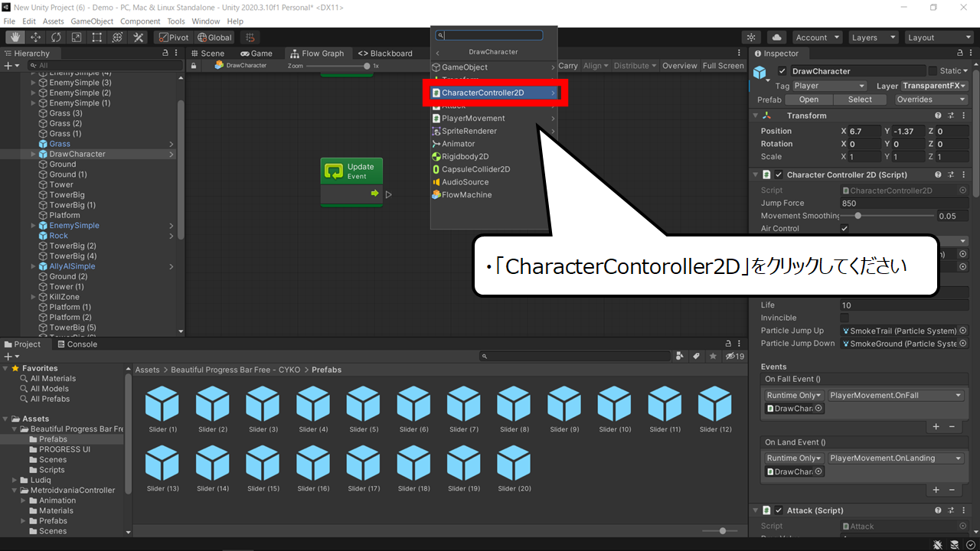The width and height of the screenshot is (980, 551).
Task: Open Attack script help icon
Action: coord(938,510)
